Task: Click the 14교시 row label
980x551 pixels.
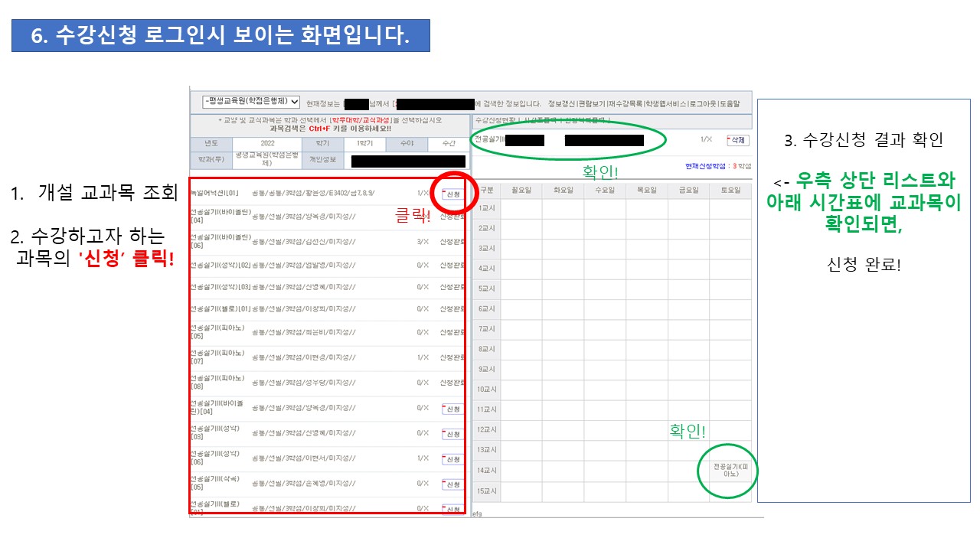Action: pos(487,470)
